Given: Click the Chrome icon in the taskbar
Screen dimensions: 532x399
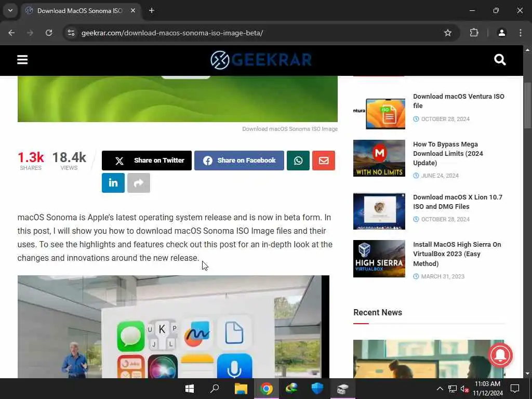Looking at the screenshot, I should (x=267, y=389).
